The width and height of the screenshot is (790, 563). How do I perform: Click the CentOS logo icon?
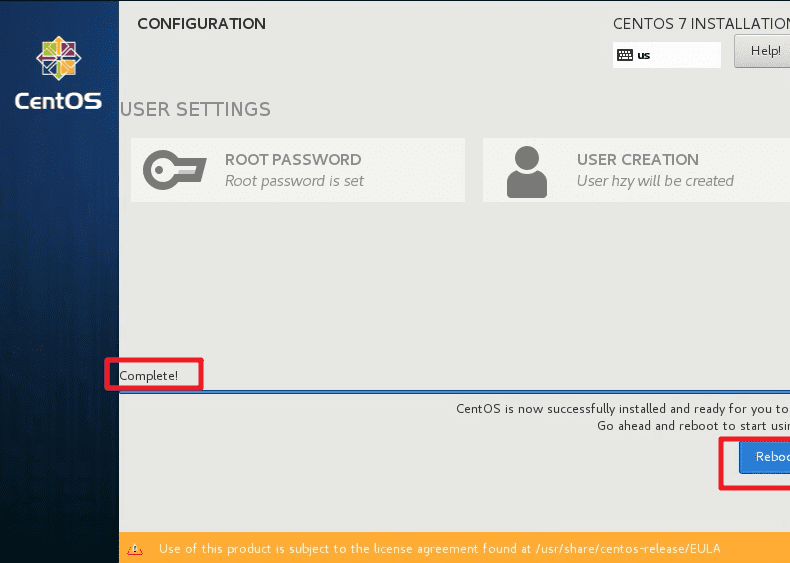coord(58,58)
